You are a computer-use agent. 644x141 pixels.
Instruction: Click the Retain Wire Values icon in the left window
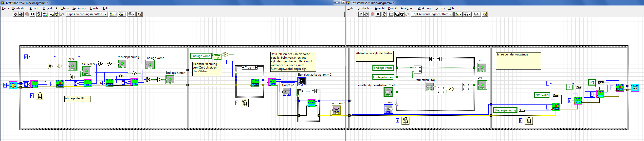pos(45,14)
